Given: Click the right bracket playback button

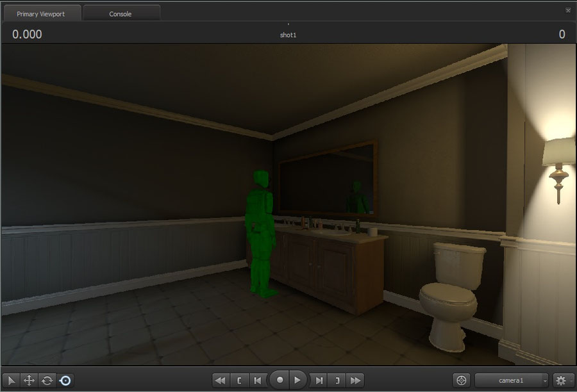Looking at the screenshot, I should pyautogui.click(x=337, y=380).
